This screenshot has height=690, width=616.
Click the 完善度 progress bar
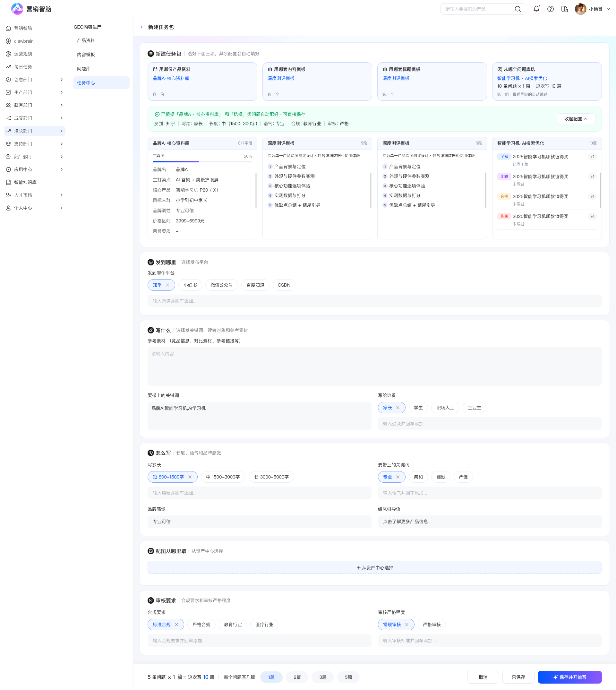202,161
